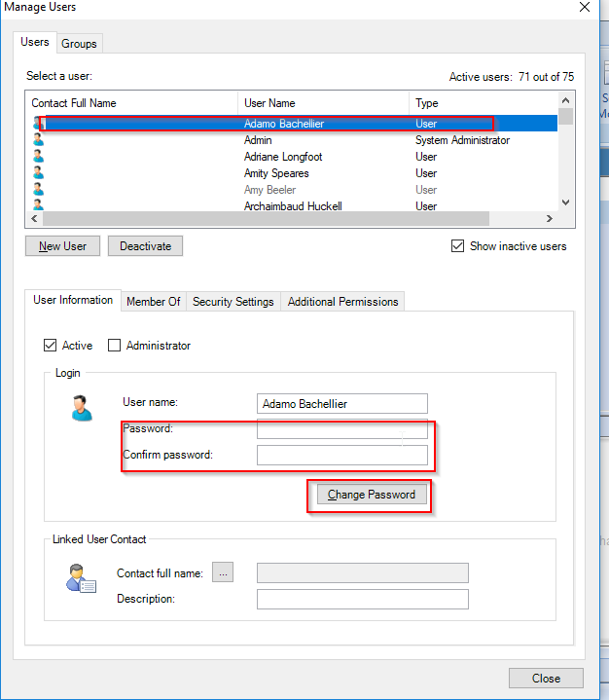Select the User Information tab

73,300
